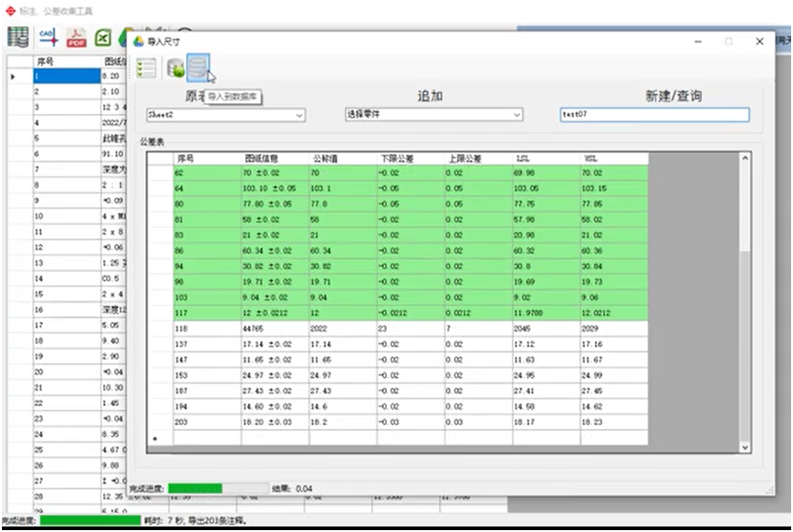This screenshot has width=793, height=532.
Task: Click the 公称值 column header
Action: [343, 158]
